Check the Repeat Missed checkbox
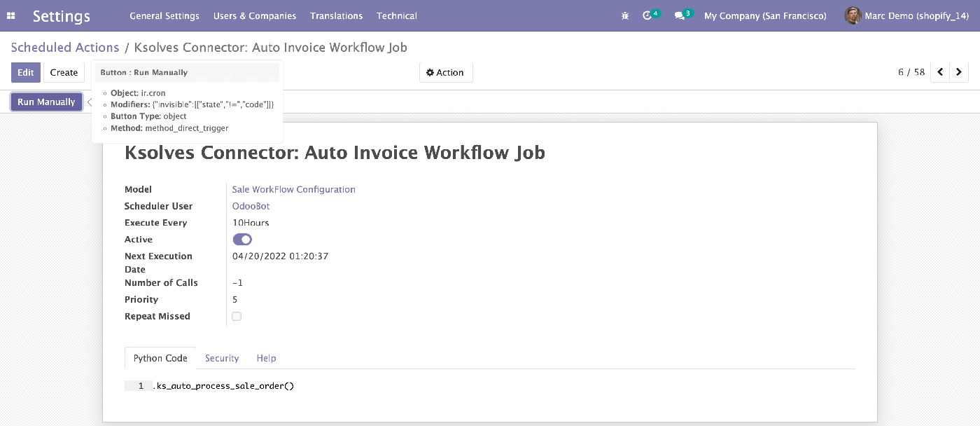The image size is (980, 426). [237, 317]
